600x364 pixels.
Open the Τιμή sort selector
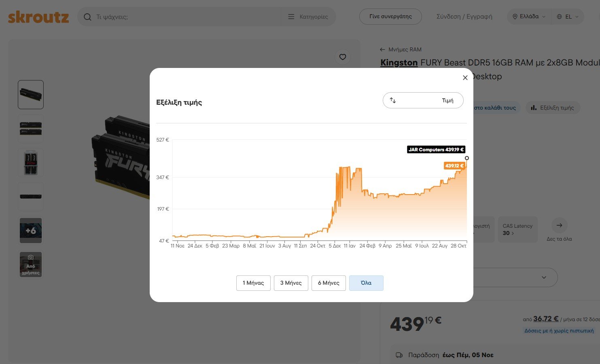[x=423, y=100]
